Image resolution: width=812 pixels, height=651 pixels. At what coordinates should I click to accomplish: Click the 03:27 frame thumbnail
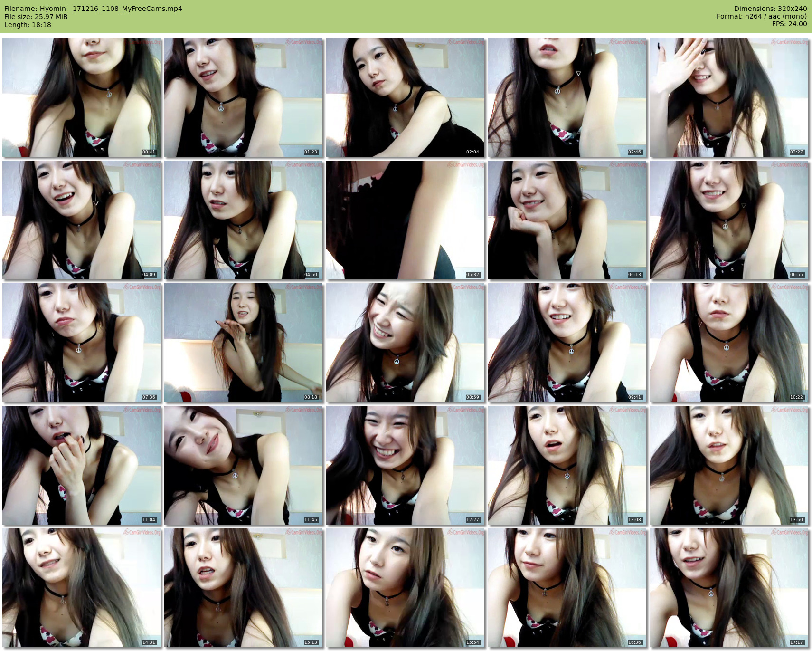(729, 97)
